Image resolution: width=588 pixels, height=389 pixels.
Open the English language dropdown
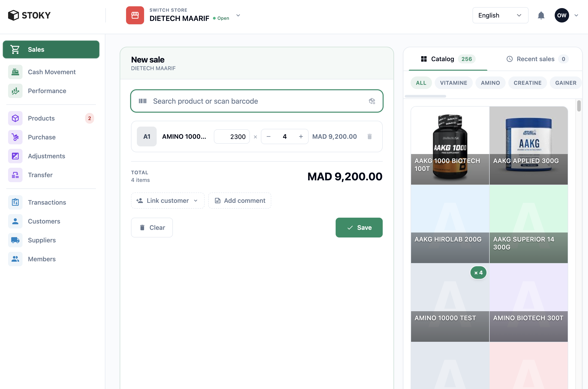(500, 15)
